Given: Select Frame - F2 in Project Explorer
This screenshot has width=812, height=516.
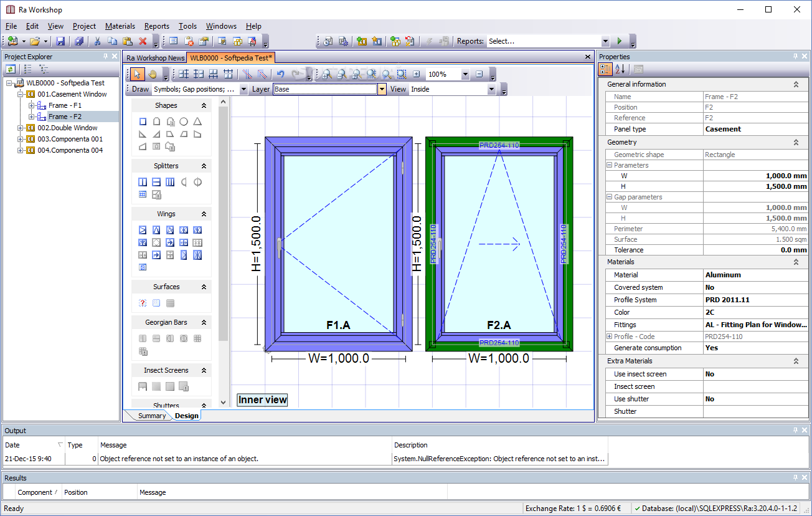Looking at the screenshot, I should click(65, 117).
